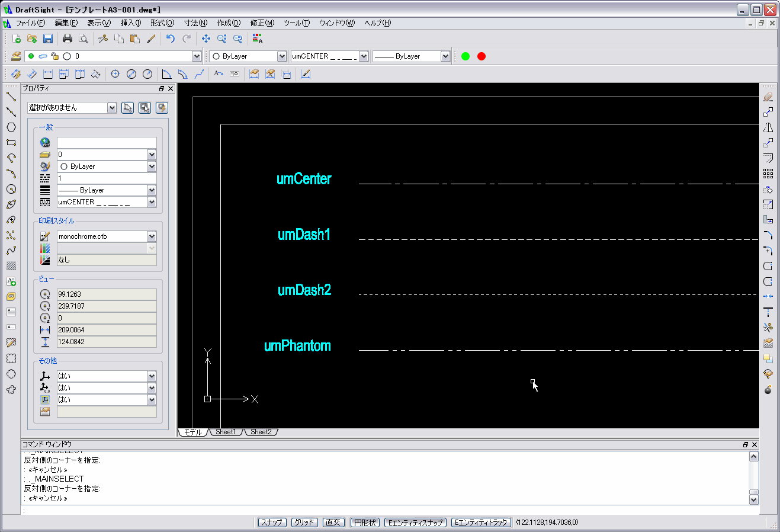Toggle Grid display in status bar
Viewport: 780px width, 532px height.
coord(304,523)
